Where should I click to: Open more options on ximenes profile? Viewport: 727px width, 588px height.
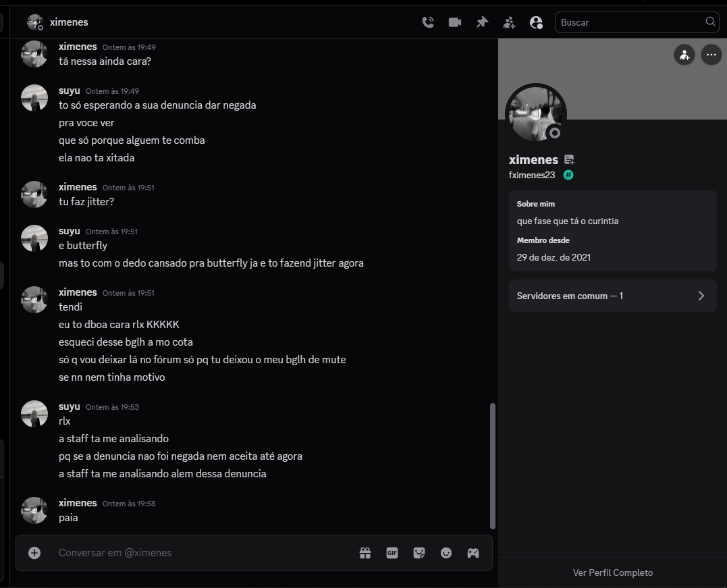tap(711, 55)
